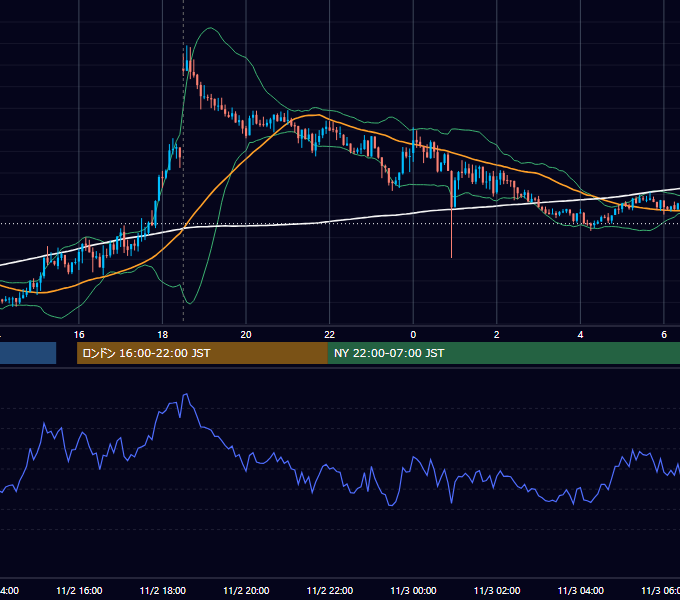The image size is (680, 600).
Task: Click the 2 hour axis label
Action: 497,335
